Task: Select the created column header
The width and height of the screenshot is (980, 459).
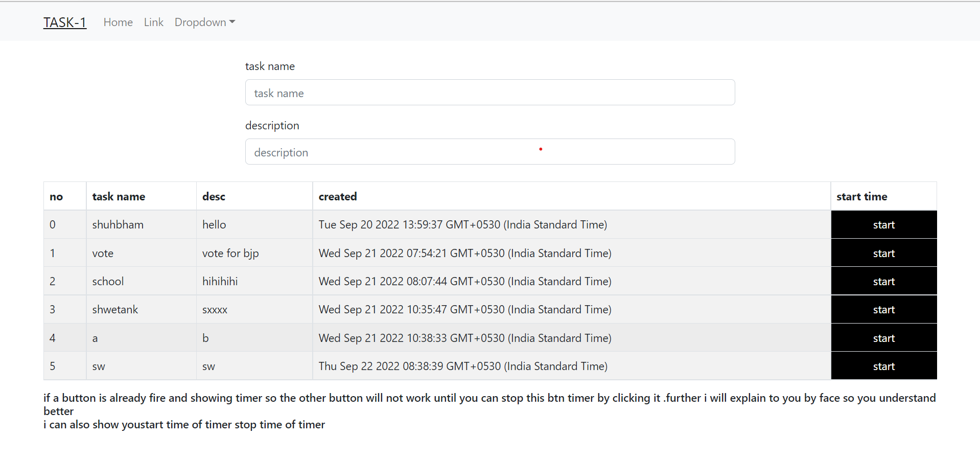Action: pos(338,196)
